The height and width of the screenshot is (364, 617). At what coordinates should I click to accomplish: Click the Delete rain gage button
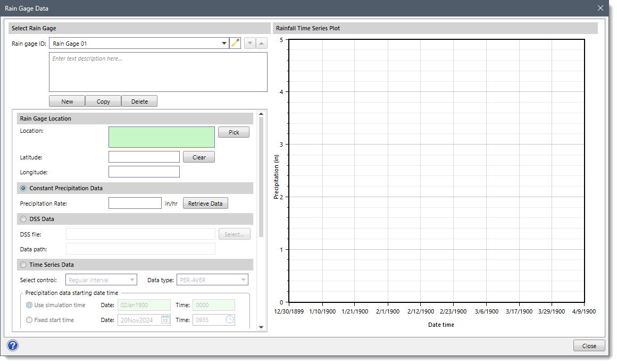click(x=139, y=101)
